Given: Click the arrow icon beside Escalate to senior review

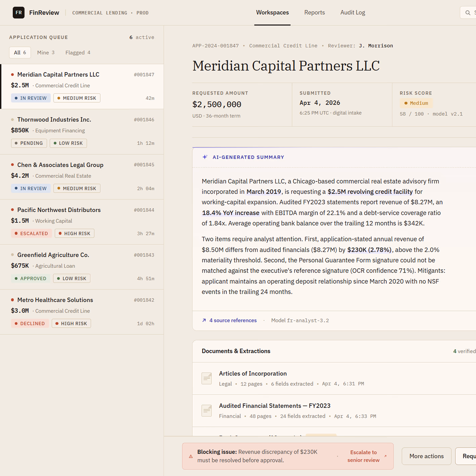Looking at the screenshot, I should [x=385, y=456].
